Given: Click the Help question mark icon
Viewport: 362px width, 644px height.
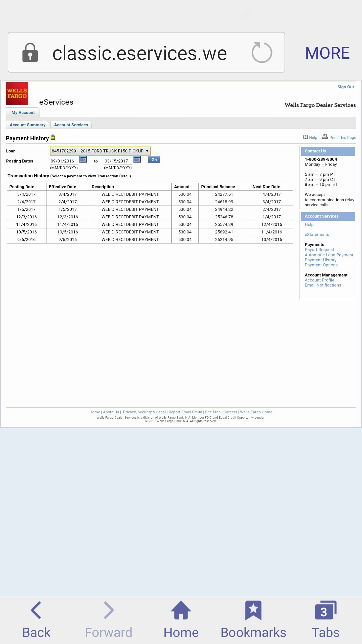Looking at the screenshot, I should point(305,137).
